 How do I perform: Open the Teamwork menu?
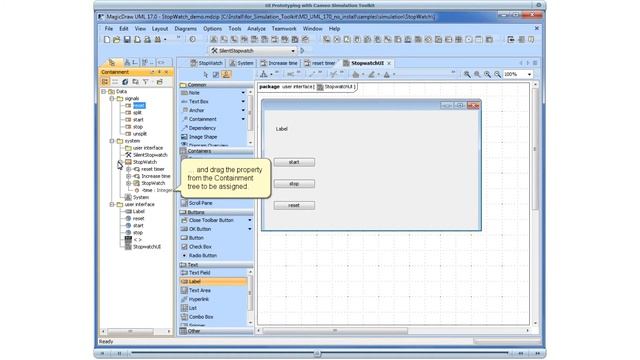point(284,29)
